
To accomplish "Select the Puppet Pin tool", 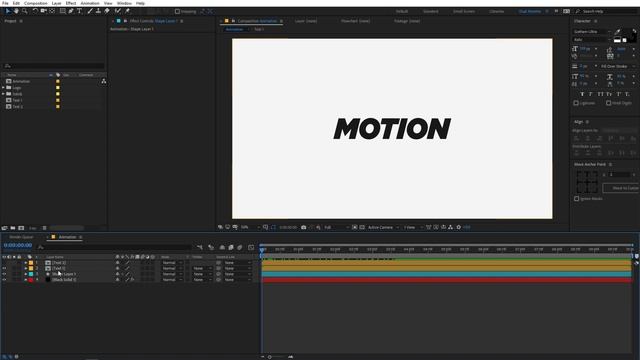I will pos(127,11).
